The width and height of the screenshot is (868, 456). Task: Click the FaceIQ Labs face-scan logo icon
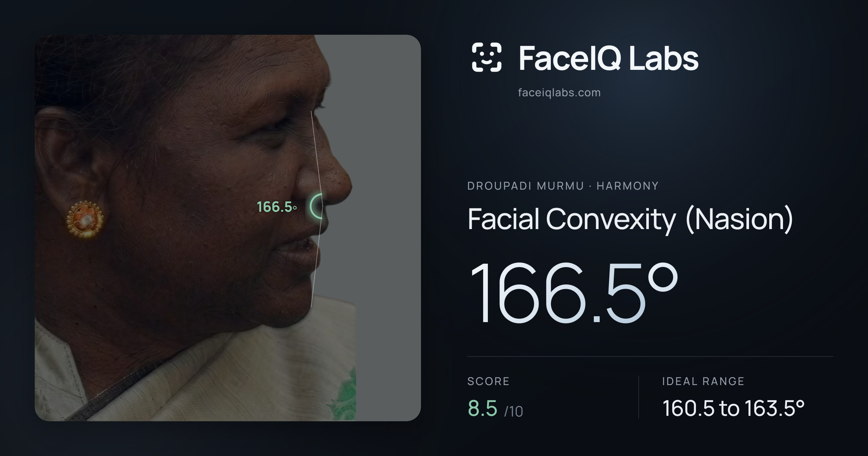(487, 57)
